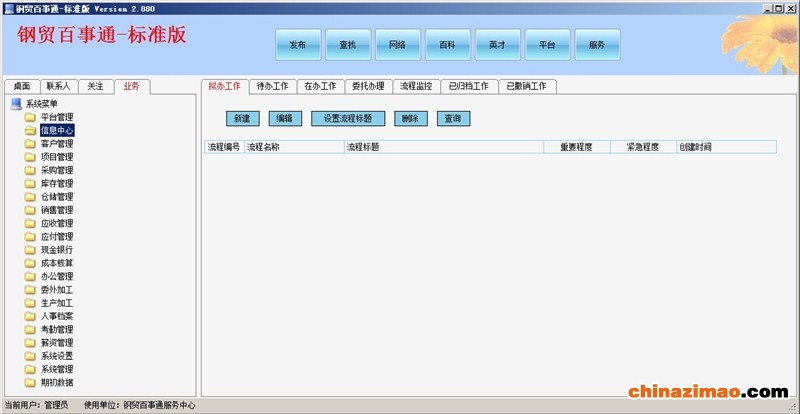The width and height of the screenshot is (800, 414).
Task: Click the 现金银行 folder icon
Action: pos(31,250)
